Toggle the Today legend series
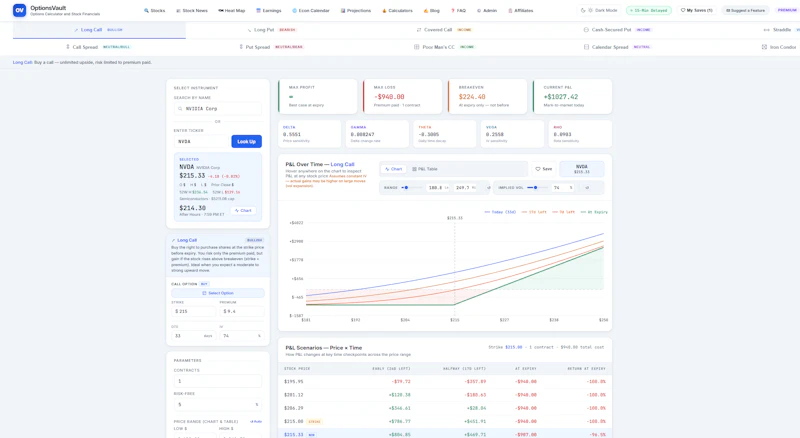The width and height of the screenshot is (800, 438). (x=500, y=212)
